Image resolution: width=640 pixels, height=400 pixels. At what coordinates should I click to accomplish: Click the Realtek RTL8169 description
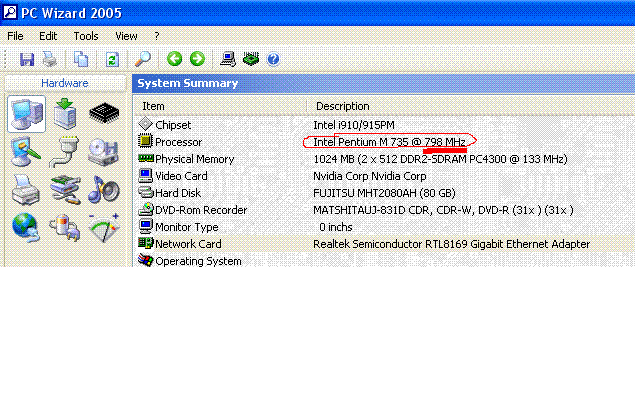coord(451,244)
